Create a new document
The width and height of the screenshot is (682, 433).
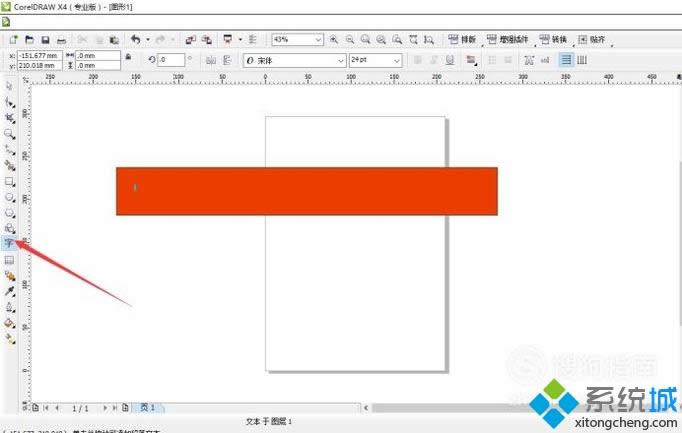13,40
